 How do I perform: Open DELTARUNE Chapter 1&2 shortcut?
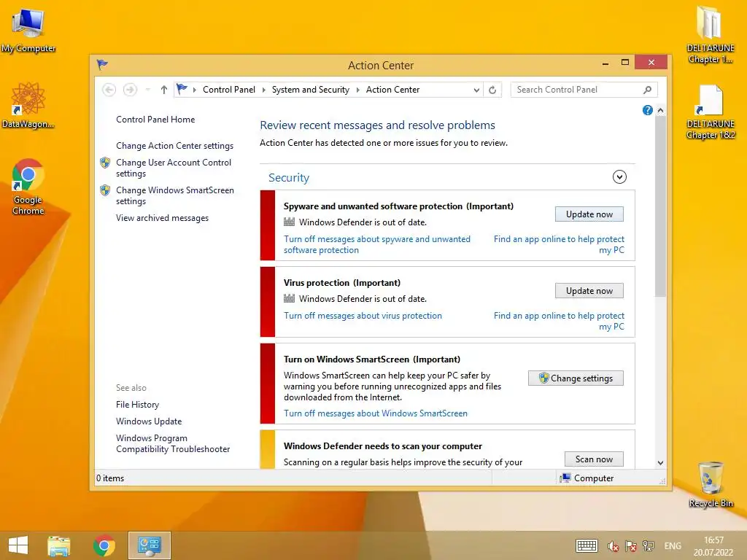point(711,112)
